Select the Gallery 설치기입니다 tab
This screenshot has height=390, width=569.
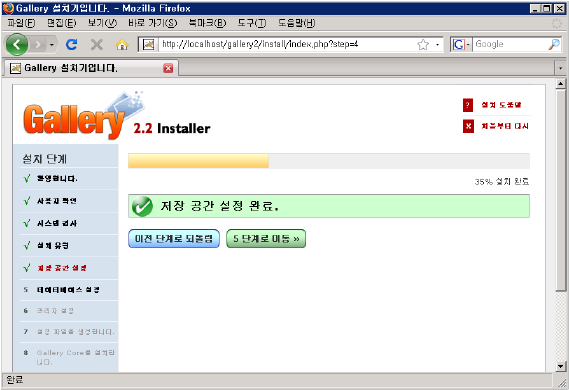pos(91,68)
